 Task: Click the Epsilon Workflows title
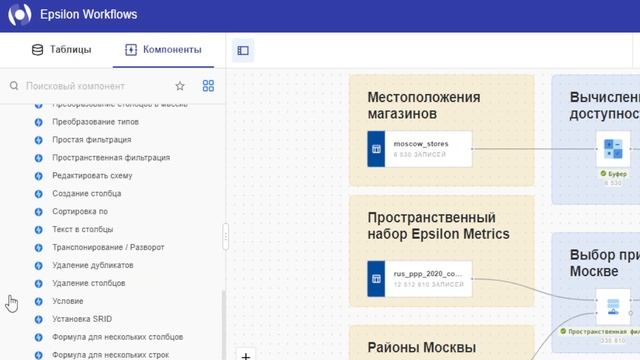[89, 15]
